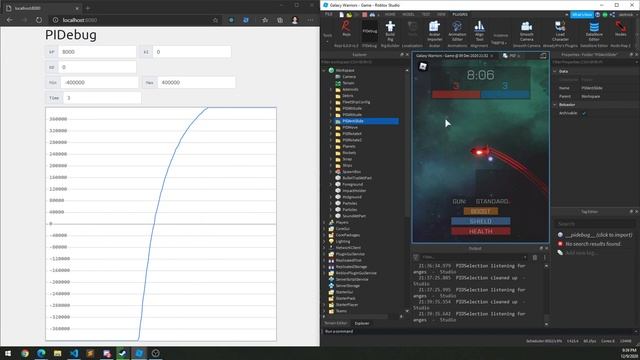The image size is (640, 360).
Task: Select the Terrain item in Explorer
Action: pos(348,83)
